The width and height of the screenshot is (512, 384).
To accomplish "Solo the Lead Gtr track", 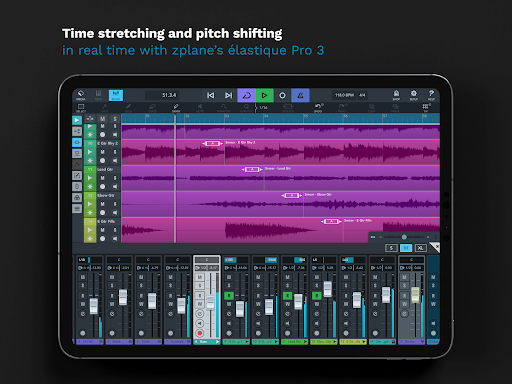I will click(x=115, y=178).
